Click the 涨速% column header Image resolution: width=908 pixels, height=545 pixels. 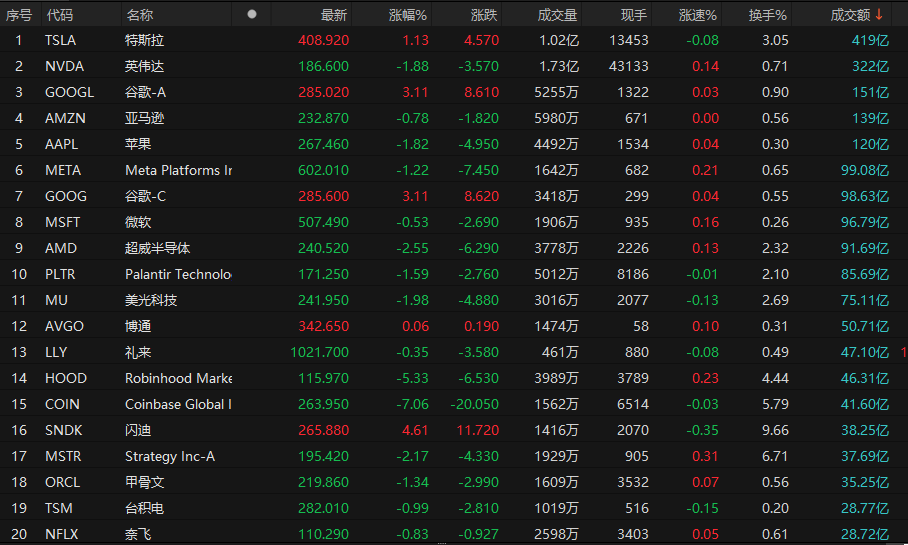click(698, 15)
